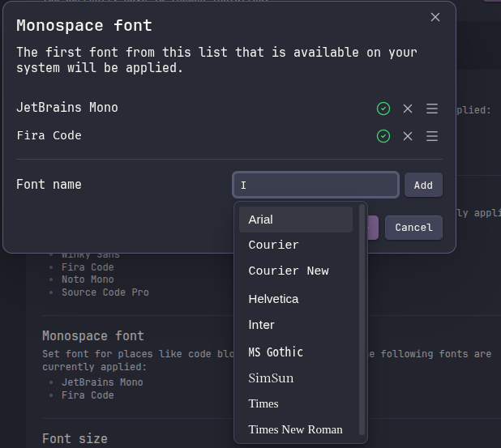
Task: Close the Monospace font dialog
Action: pyautogui.click(x=435, y=17)
